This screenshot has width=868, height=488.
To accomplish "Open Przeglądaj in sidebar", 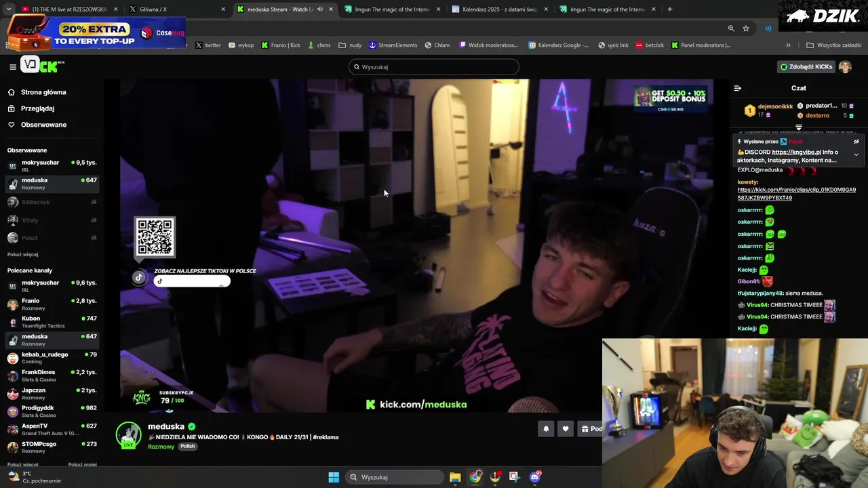I will pos(37,108).
